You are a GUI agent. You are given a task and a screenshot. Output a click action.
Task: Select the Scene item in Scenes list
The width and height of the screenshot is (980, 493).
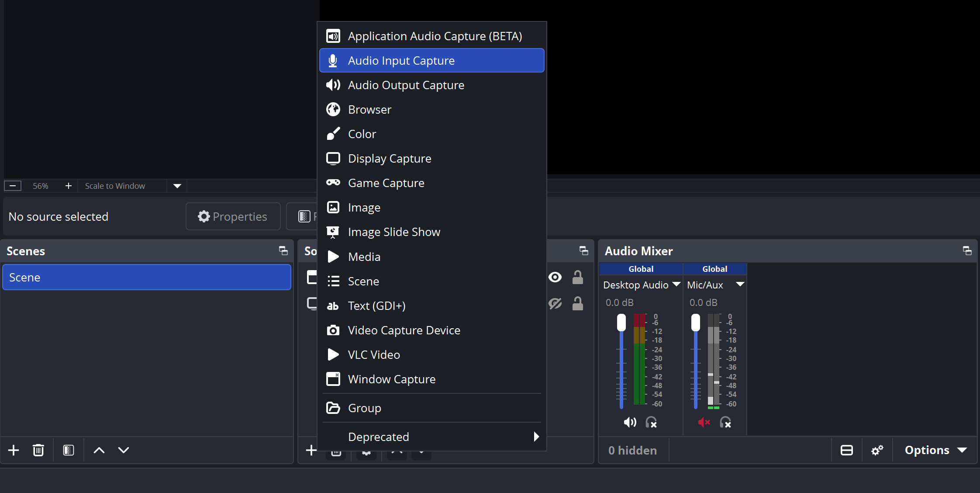[147, 277]
